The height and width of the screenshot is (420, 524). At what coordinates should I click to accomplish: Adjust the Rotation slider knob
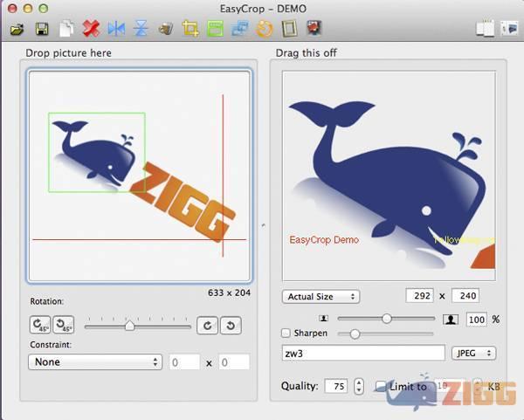click(129, 326)
